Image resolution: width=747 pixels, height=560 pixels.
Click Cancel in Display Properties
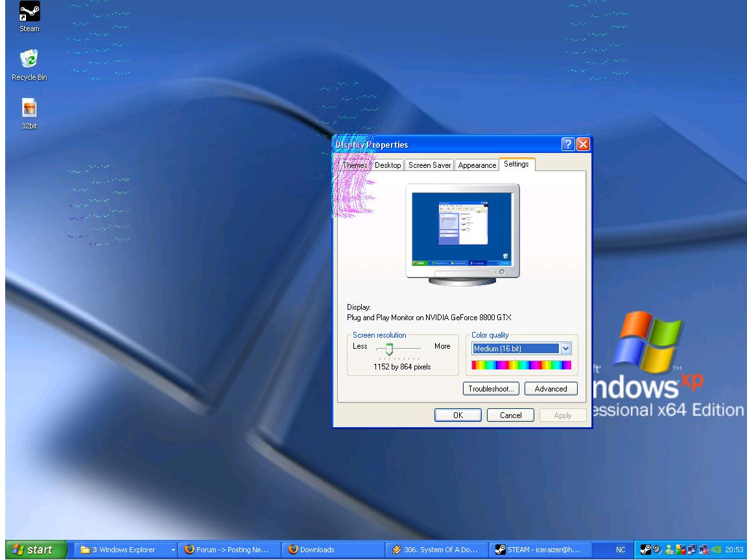pyautogui.click(x=510, y=415)
